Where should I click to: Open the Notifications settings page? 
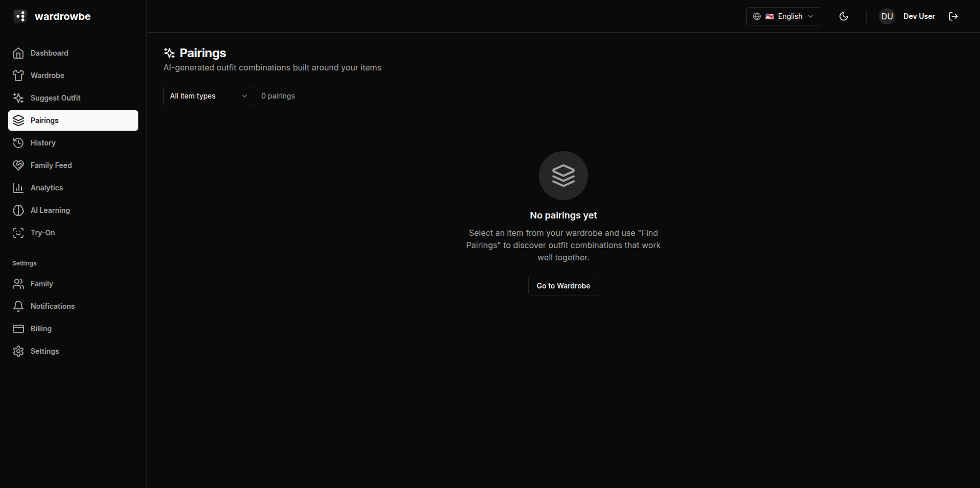pyautogui.click(x=52, y=306)
